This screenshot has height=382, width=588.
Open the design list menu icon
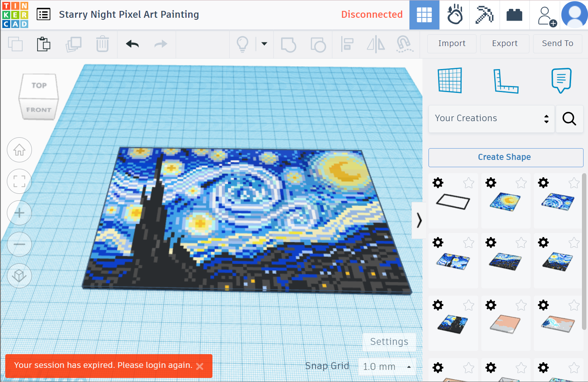coord(44,15)
